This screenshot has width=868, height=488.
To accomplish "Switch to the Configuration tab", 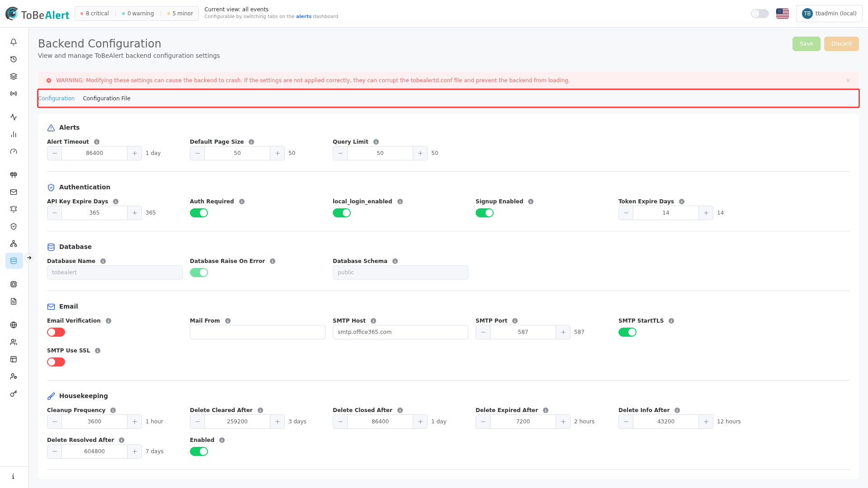I will [57, 99].
